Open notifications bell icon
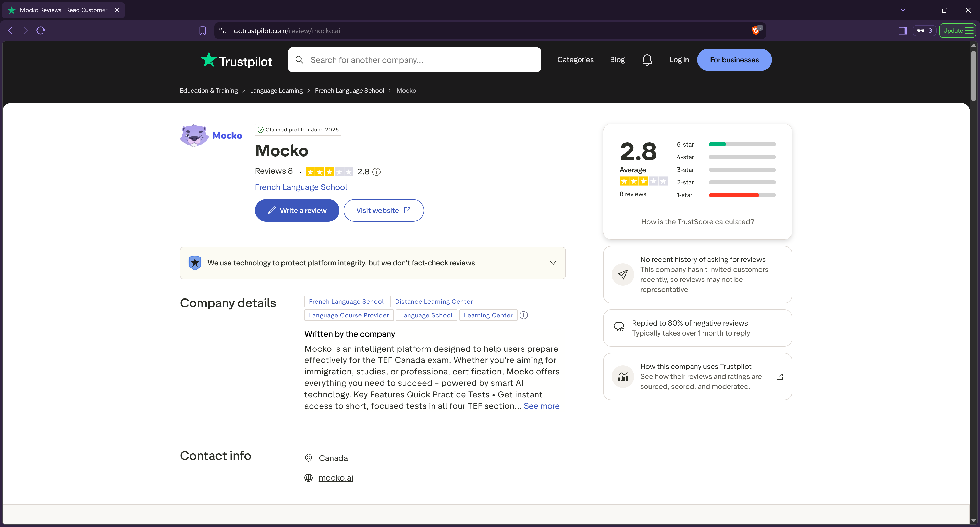Viewport: 980px width, 527px height. 647,60
